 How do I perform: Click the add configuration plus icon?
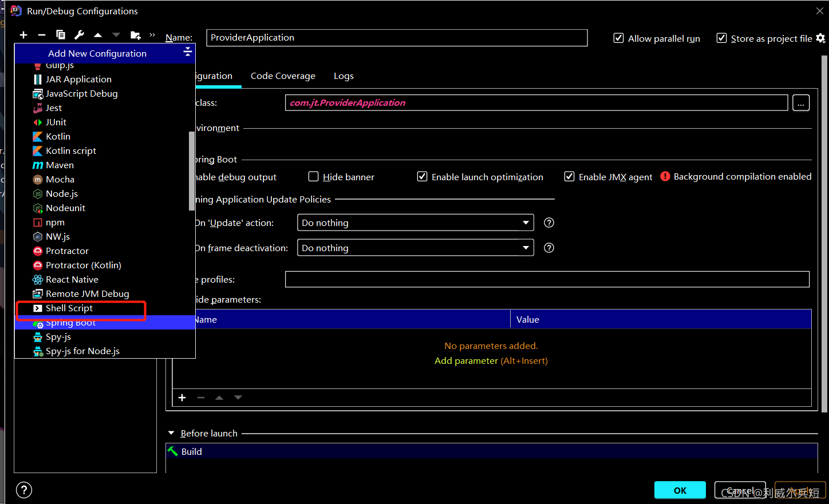click(23, 35)
